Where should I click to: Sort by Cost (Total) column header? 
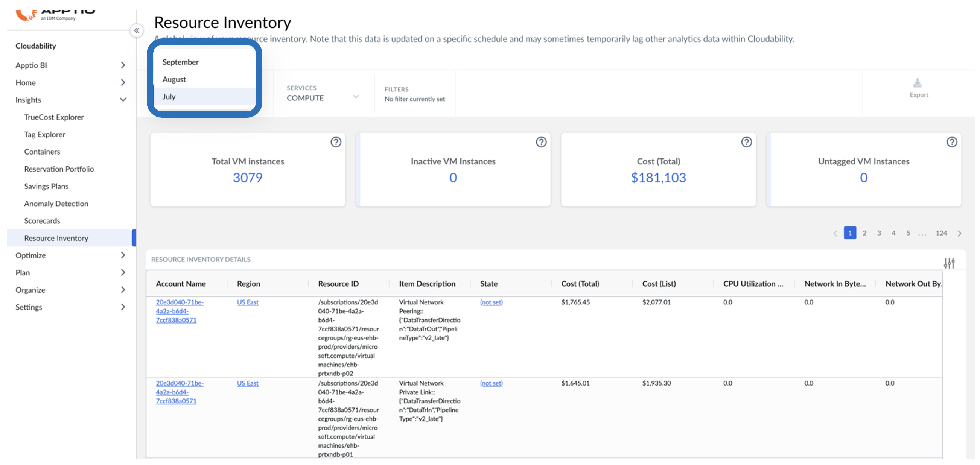[x=580, y=284]
